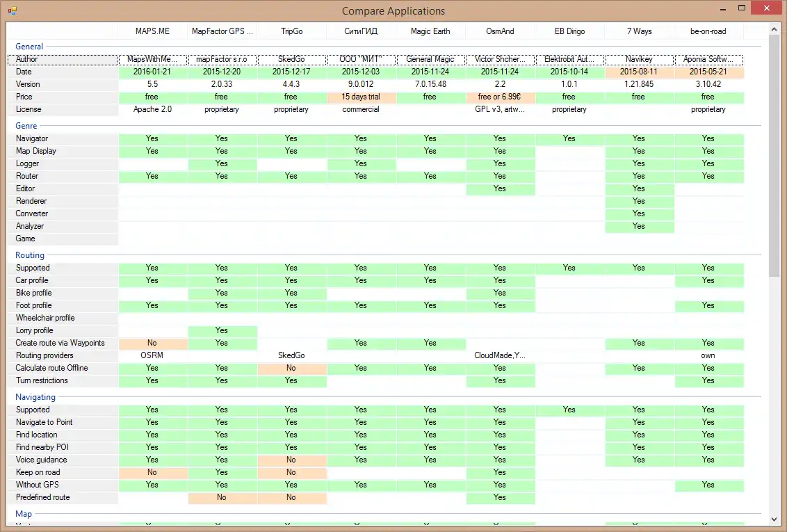This screenshot has height=532, width=787.
Task: Click MAPS.ME's No in Keep on road row
Action: pyautogui.click(x=152, y=473)
